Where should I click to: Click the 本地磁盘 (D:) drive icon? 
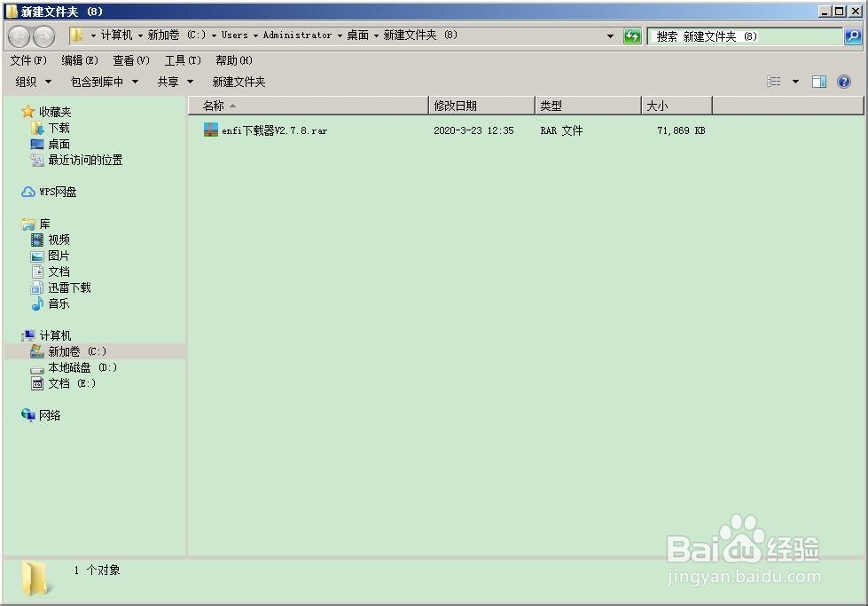click(37, 368)
